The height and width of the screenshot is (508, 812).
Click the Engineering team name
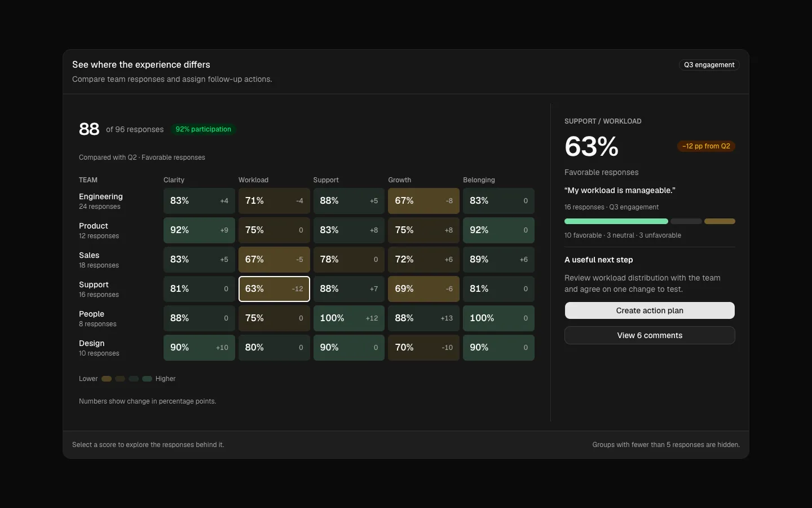point(101,196)
